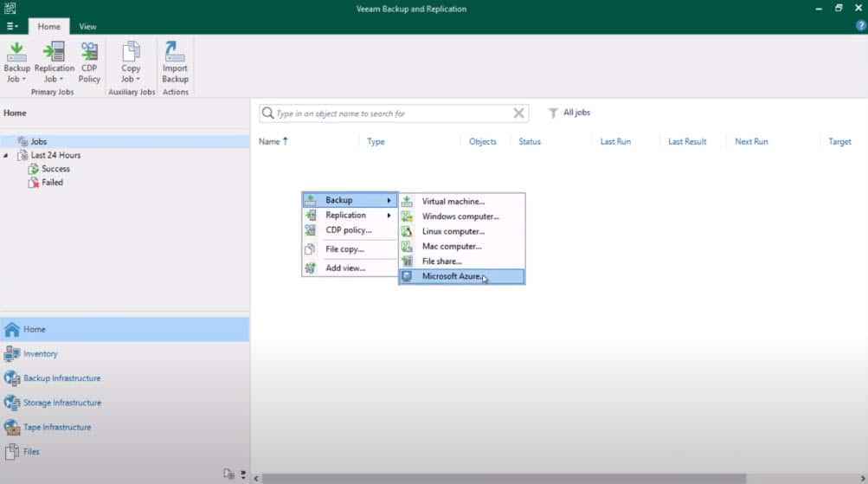Image resolution: width=868 pixels, height=484 pixels.
Task: Click the Replication context menu icon
Action: [311, 215]
